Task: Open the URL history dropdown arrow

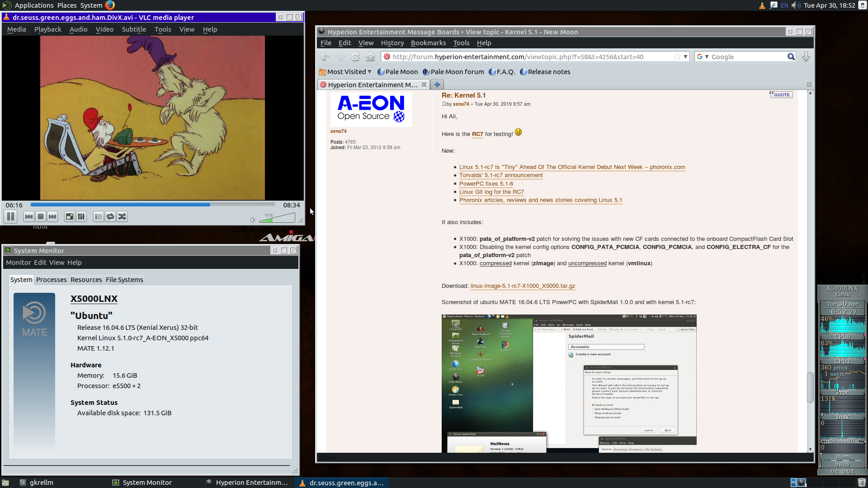Action: click(x=685, y=56)
